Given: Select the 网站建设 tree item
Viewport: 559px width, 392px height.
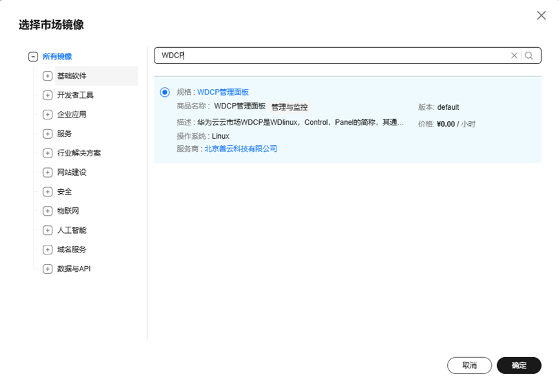Looking at the screenshot, I should tap(72, 172).
